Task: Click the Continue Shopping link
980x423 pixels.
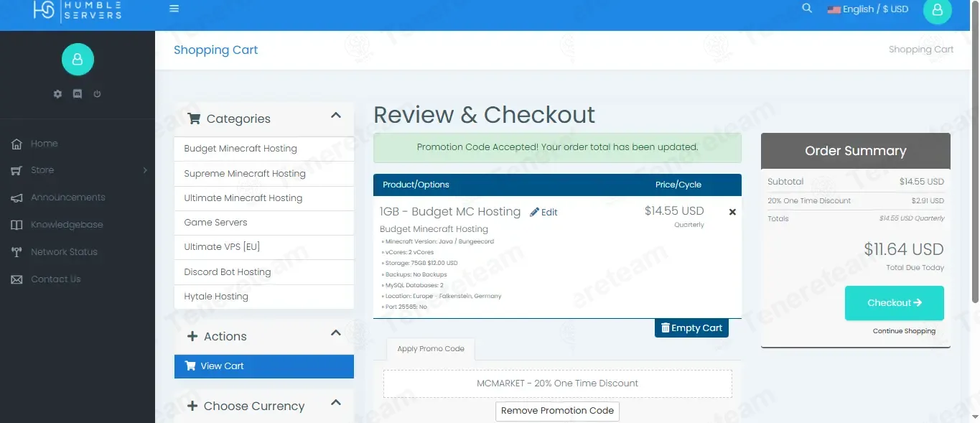Action: (x=904, y=331)
